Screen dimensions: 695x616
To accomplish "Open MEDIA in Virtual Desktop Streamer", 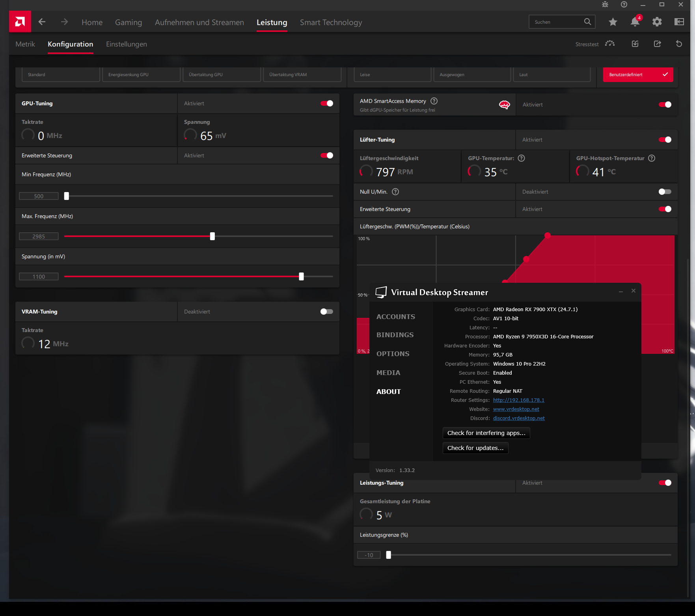I will click(388, 373).
